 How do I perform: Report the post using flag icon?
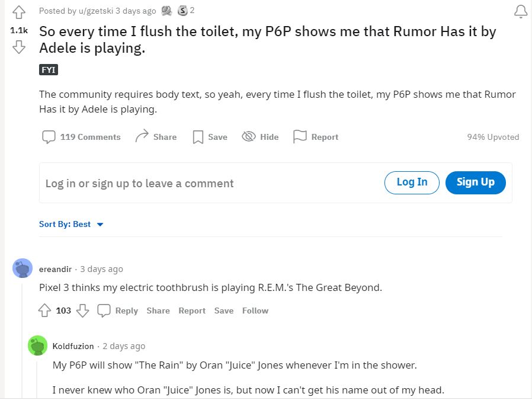(x=300, y=137)
